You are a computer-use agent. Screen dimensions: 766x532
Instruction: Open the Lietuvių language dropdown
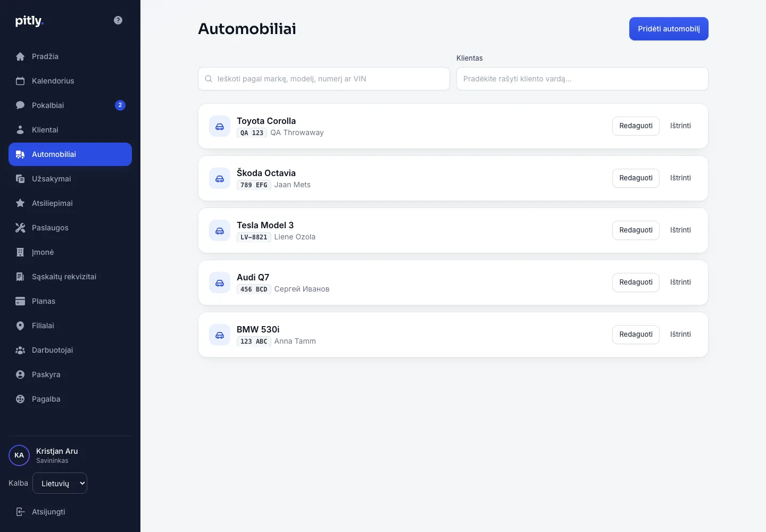point(60,483)
